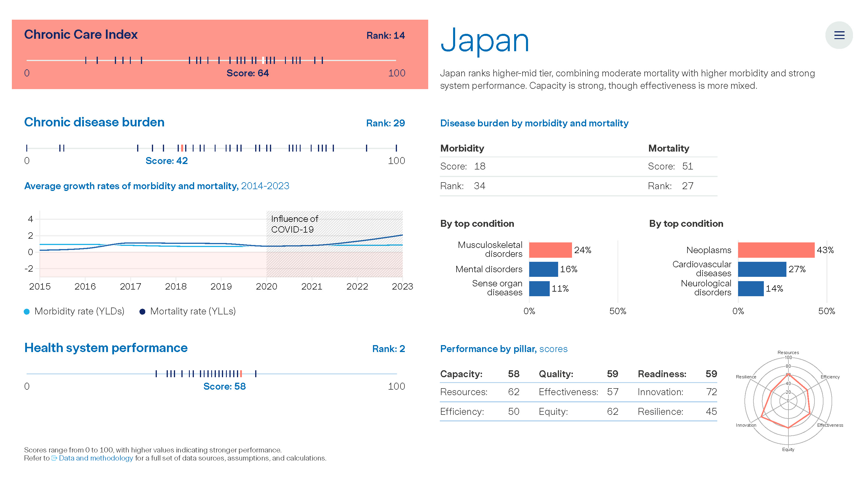Select the Neurological disorders 14% bar

[751, 289]
